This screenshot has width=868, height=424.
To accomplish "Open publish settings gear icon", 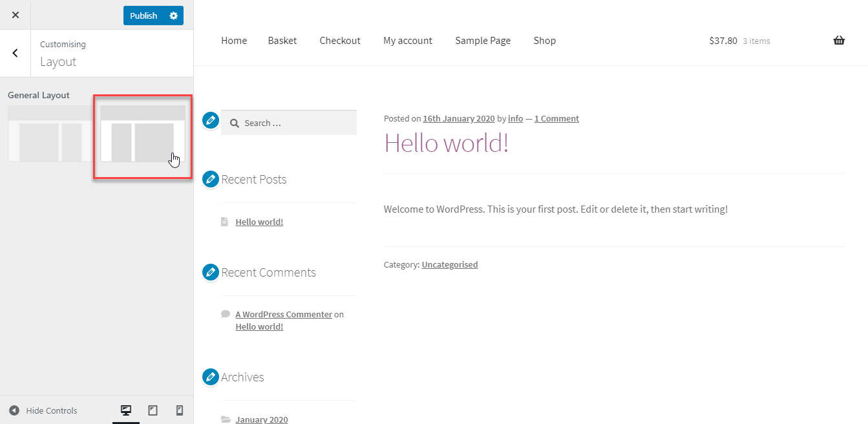I will 174,16.
